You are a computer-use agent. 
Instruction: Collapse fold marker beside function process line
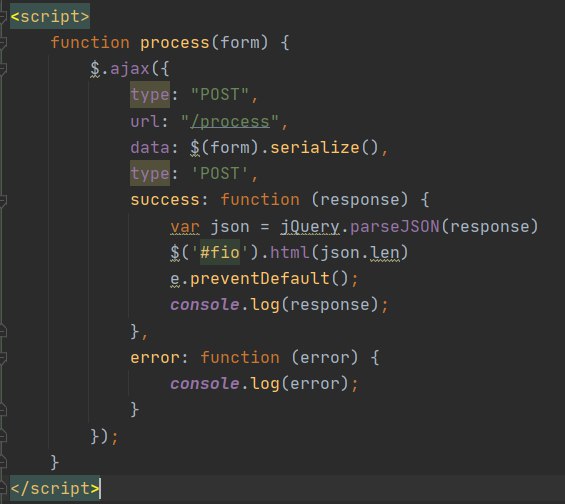tap(3, 43)
